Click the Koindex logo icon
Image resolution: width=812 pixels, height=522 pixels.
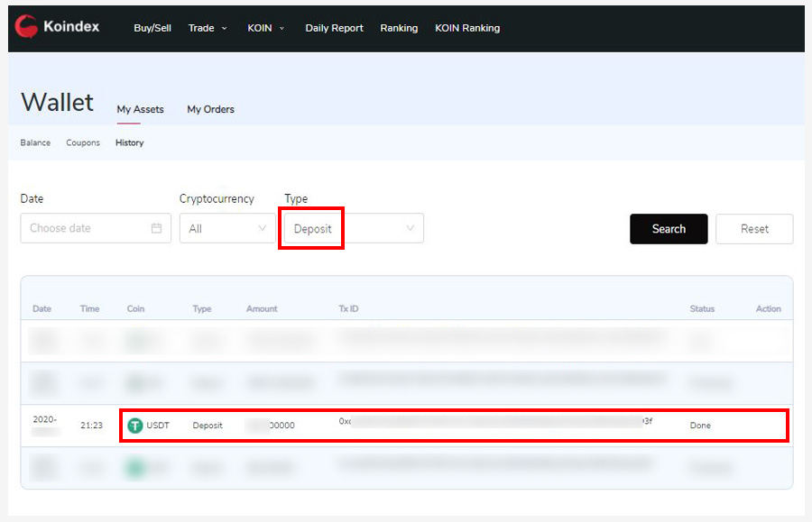[26, 27]
